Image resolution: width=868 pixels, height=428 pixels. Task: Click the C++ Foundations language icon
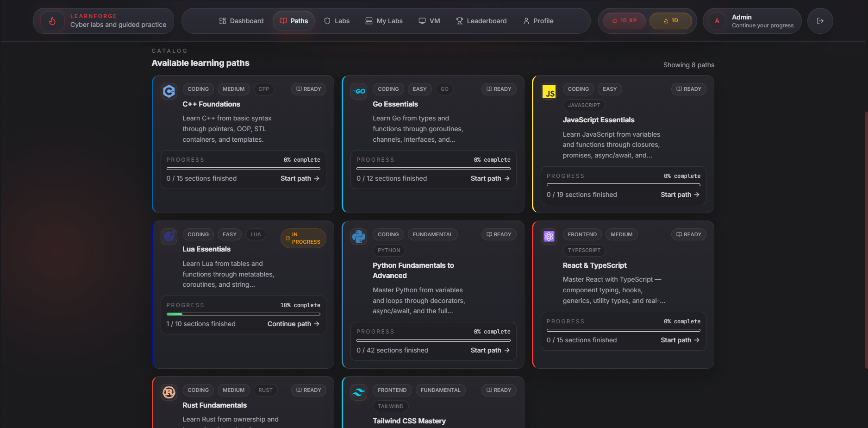[169, 91]
